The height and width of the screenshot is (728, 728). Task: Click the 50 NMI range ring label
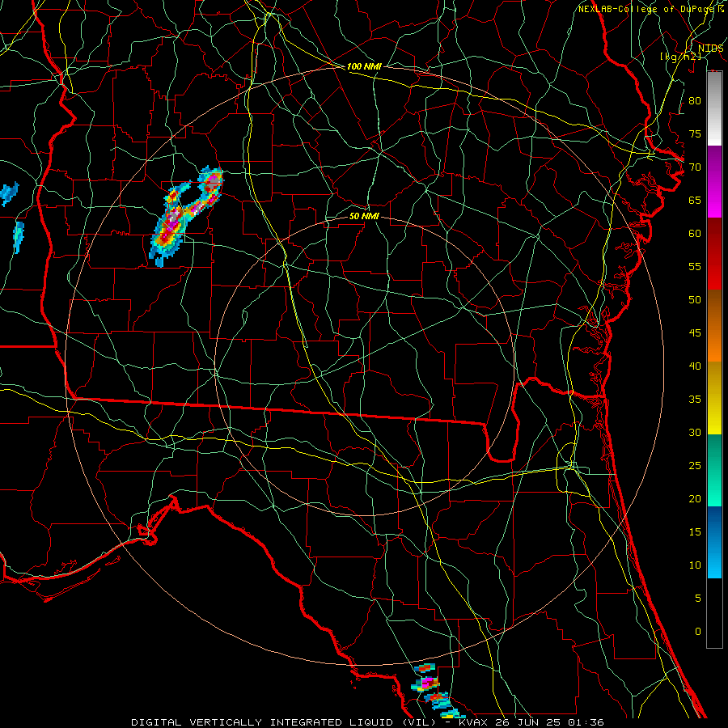(x=364, y=216)
